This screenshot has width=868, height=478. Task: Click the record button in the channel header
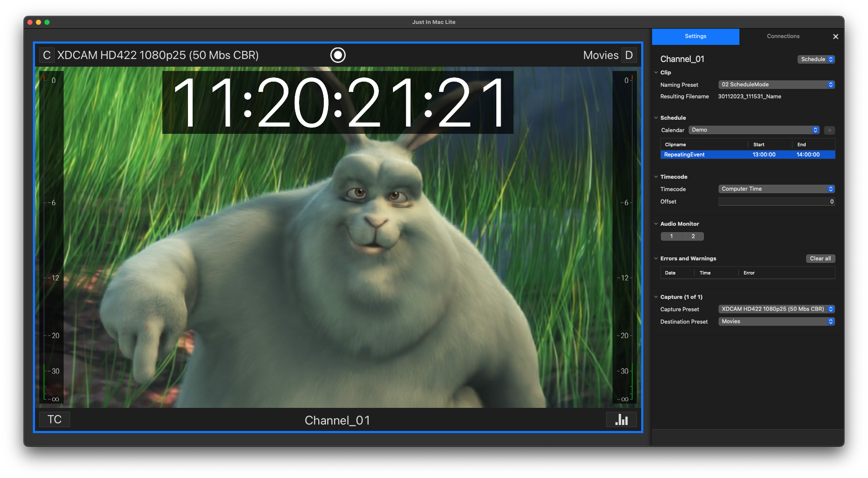click(338, 55)
